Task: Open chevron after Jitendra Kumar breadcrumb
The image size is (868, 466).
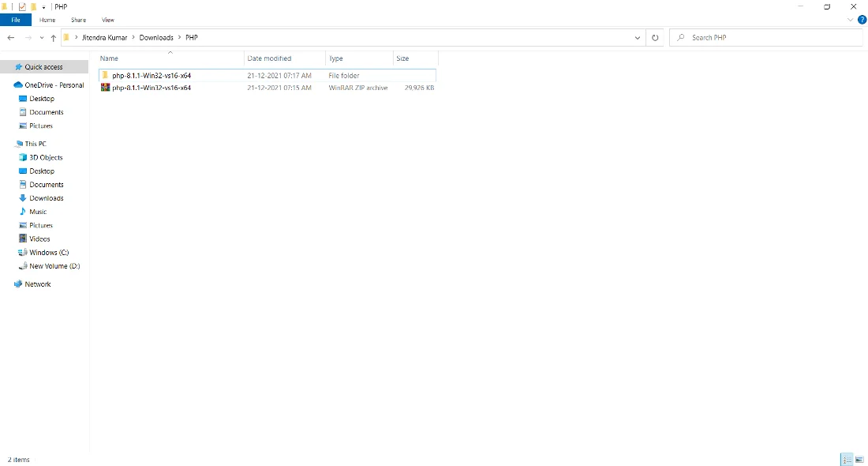Action: coord(133,38)
